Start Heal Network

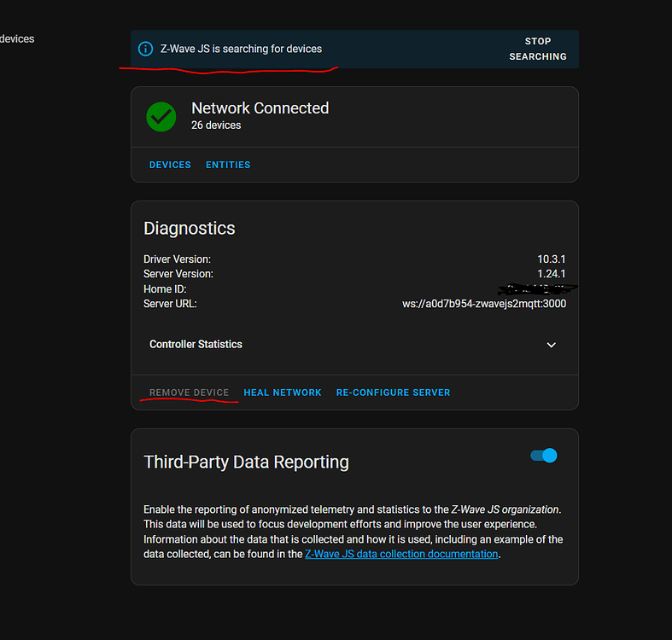pos(283,393)
